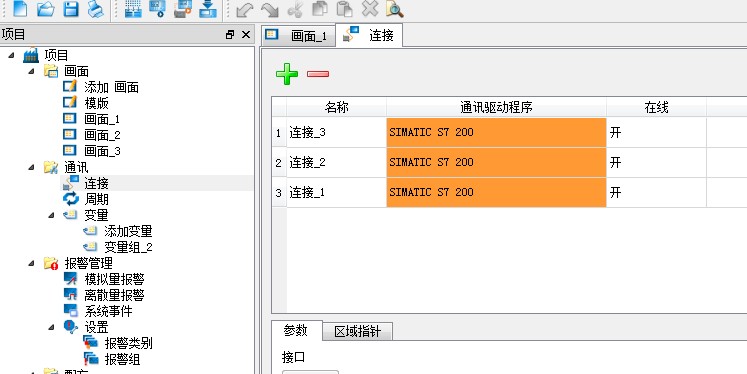Click the New project toolbar icon

[20, 9]
